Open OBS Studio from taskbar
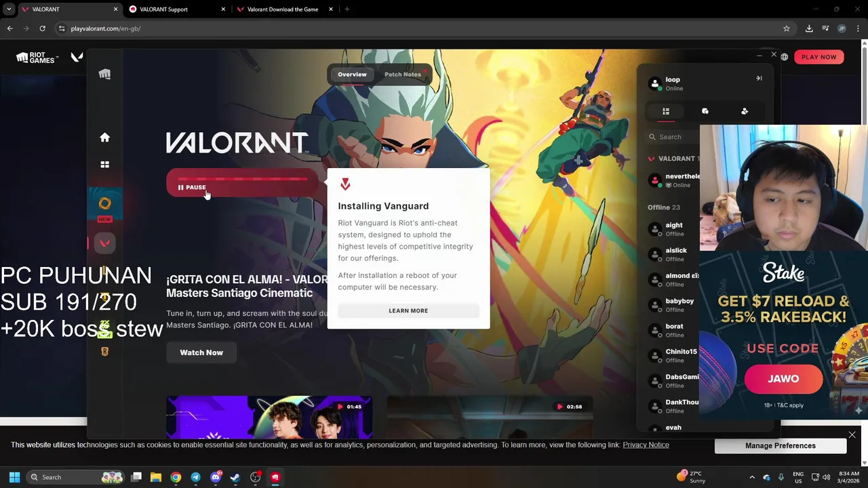 [x=255, y=477]
